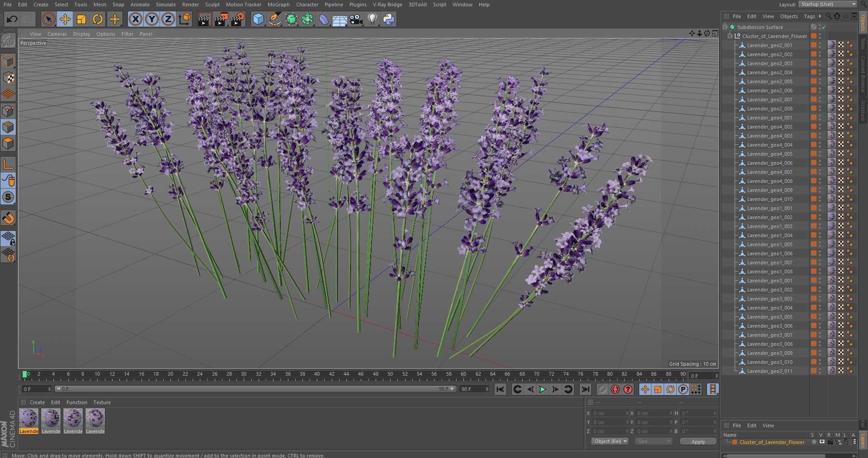Open viewport Cameras menu

(x=57, y=34)
